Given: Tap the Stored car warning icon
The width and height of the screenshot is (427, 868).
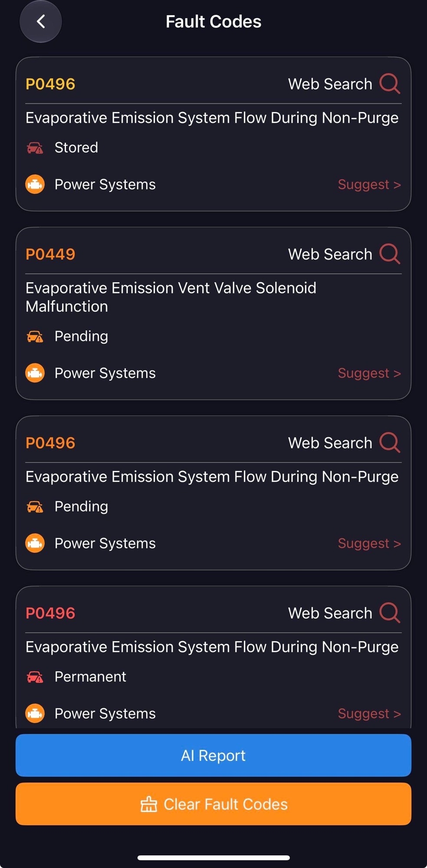Looking at the screenshot, I should point(35,148).
